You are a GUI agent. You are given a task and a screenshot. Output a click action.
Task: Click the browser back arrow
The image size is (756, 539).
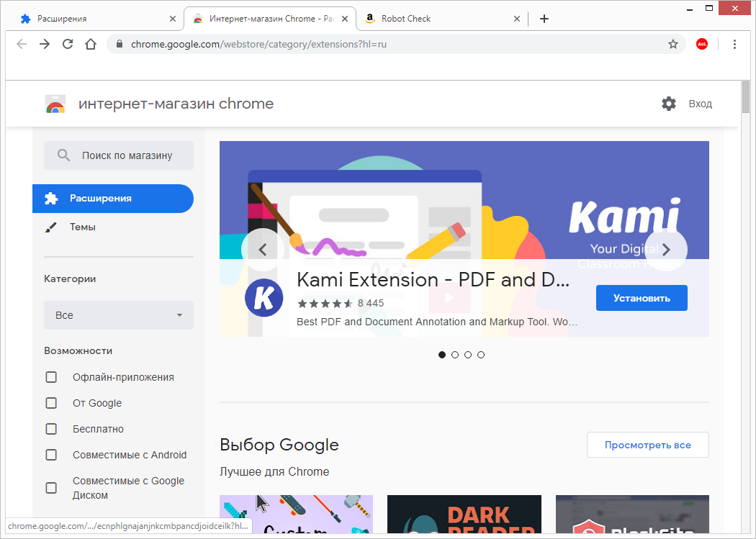(x=21, y=45)
